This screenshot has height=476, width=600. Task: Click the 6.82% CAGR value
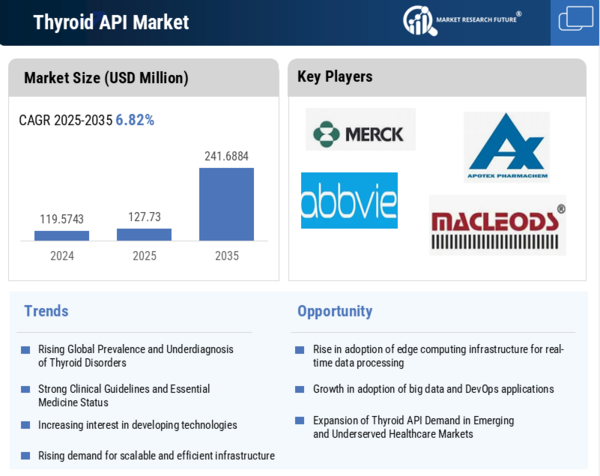[x=135, y=120]
